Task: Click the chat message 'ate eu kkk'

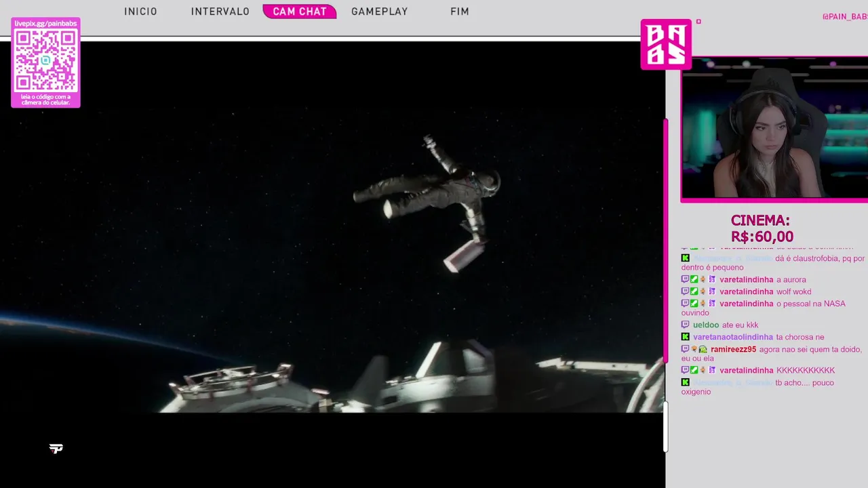Action: point(740,325)
